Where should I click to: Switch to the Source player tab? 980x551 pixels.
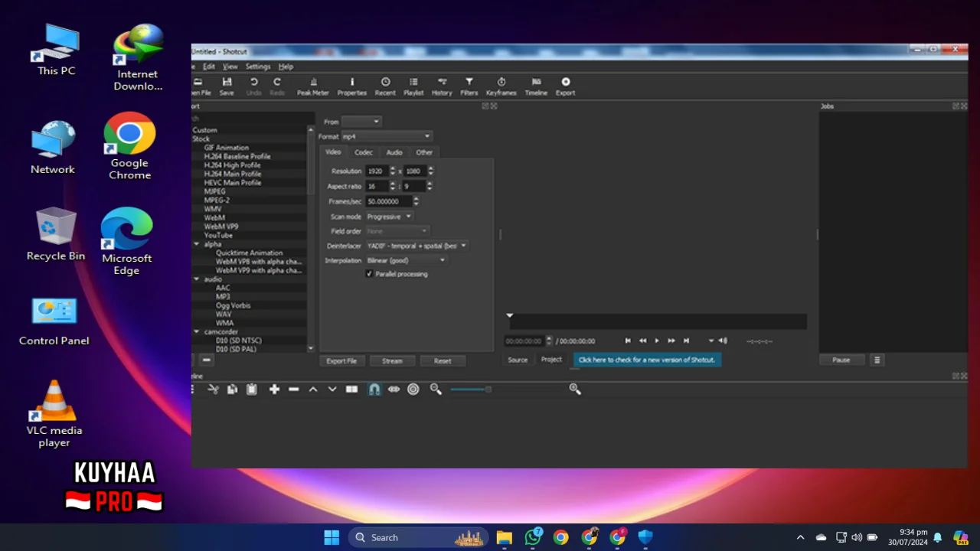[x=518, y=360]
